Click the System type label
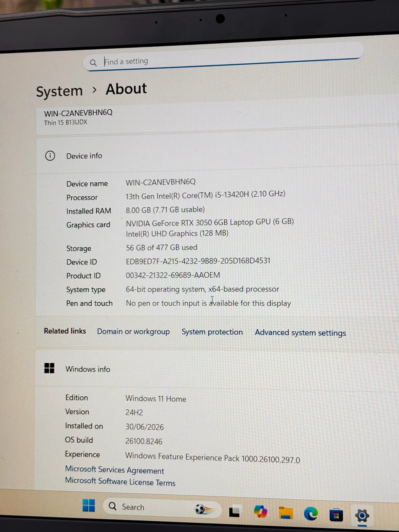399x532 pixels. tap(86, 290)
